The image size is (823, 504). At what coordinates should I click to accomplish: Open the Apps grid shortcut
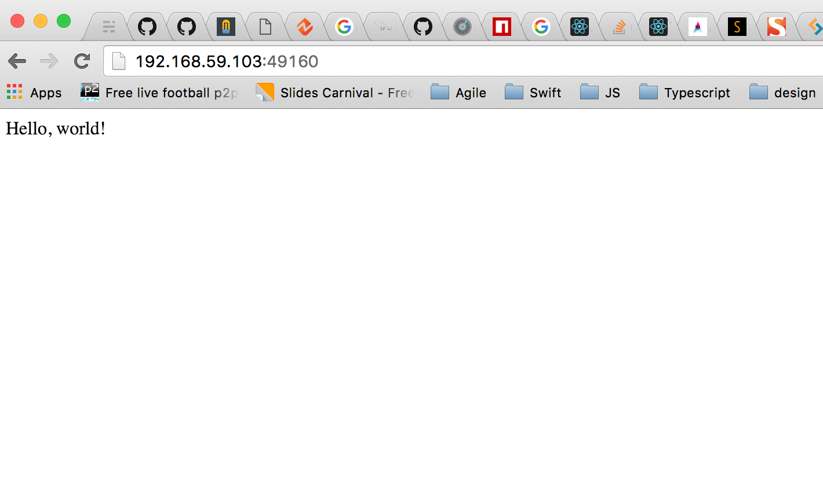coord(34,93)
